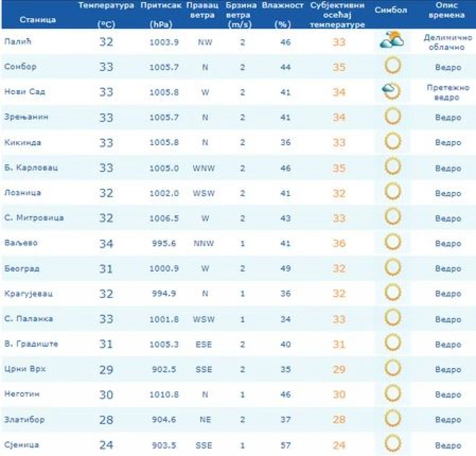The image size is (476, 456).
Task: Click the Температура column header
Action: (106, 5)
